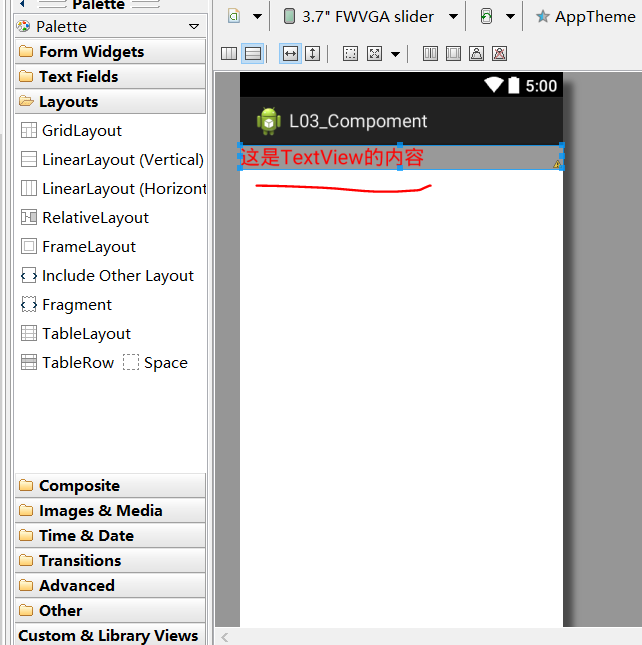This screenshot has width=642, height=645.
Task: Click the Wi-Fi icon in preview status bar
Action: coord(493,85)
